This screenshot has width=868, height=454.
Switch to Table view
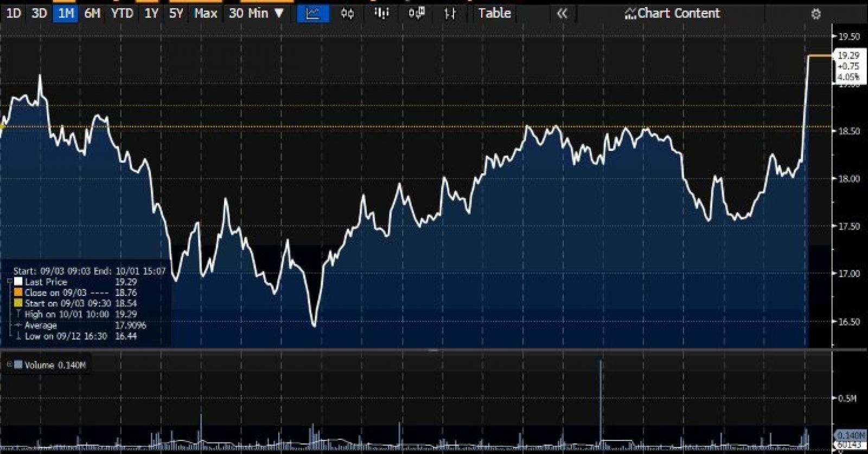pos(494,14)
